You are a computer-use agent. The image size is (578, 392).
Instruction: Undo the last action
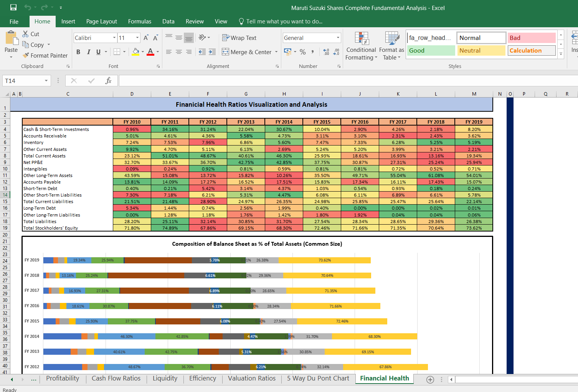click(27, 7)
